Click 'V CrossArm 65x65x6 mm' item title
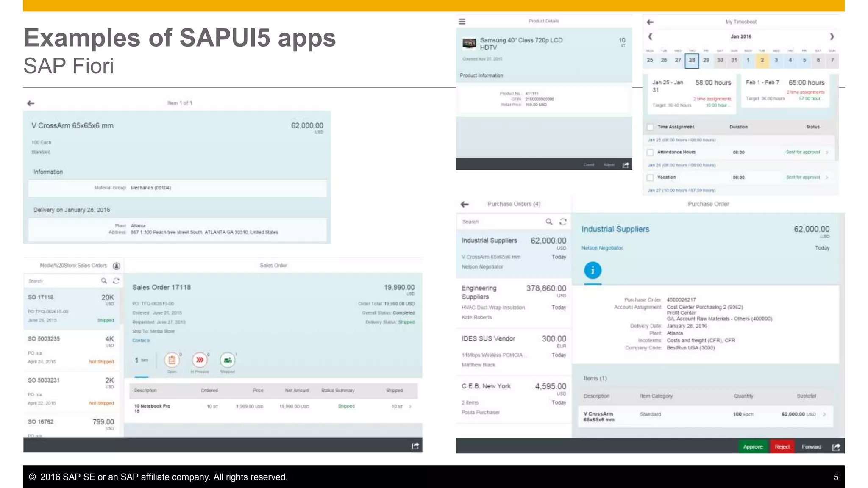Image resolution: width=868 pixels, height=488 pixels. coord(72,126)
